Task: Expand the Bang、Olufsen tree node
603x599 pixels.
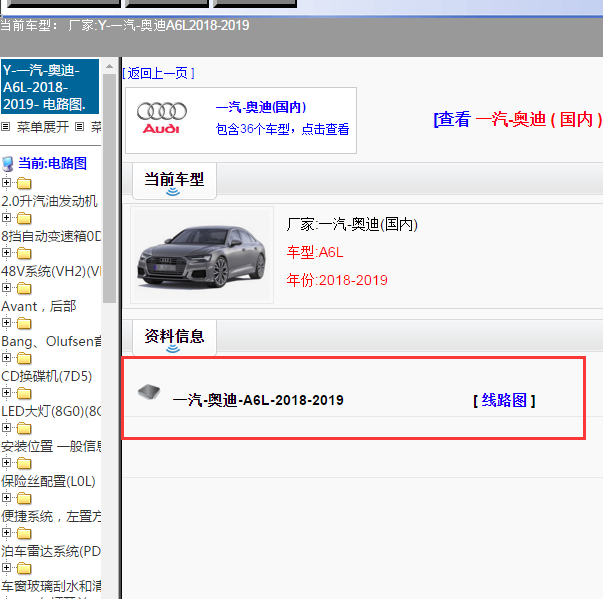Action: coord(6,323)
